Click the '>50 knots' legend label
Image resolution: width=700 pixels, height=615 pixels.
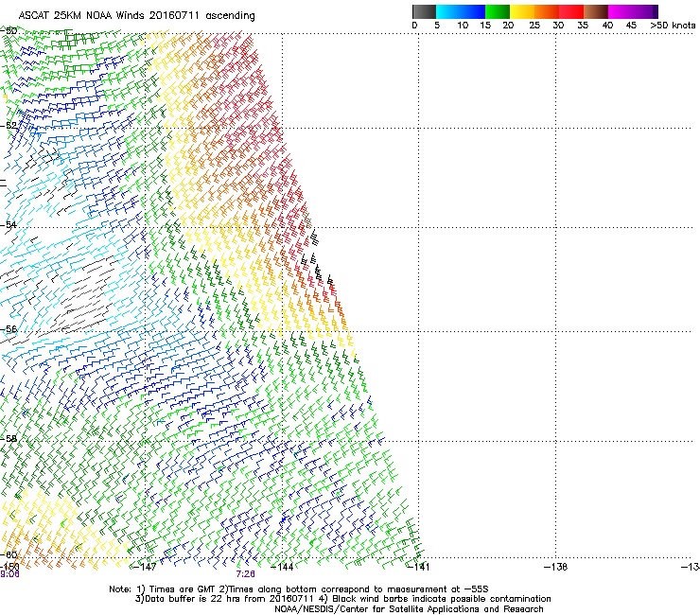tap(673, 26)
